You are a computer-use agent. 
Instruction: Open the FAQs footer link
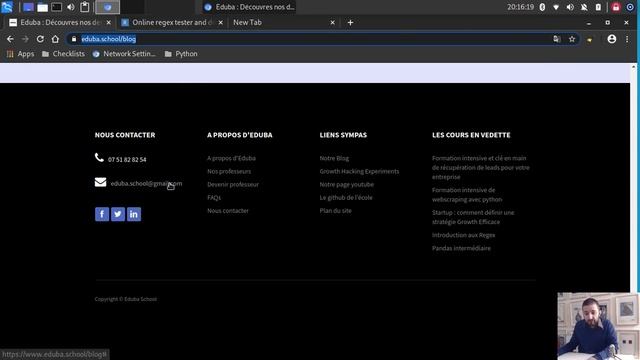214,198
